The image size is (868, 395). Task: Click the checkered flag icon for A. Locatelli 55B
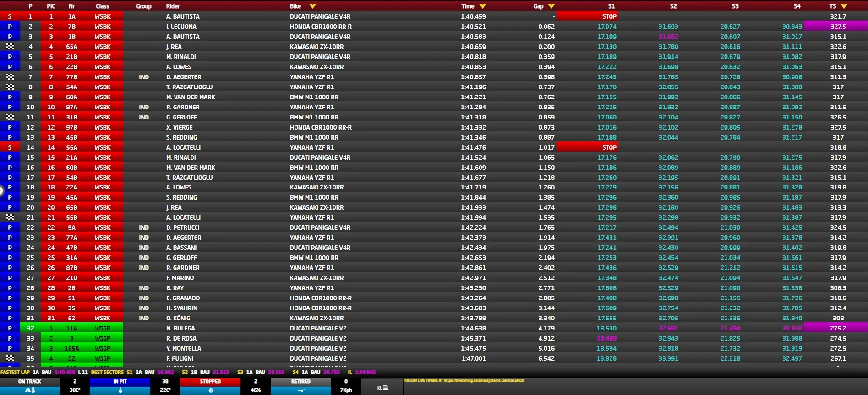[x=10, y=217]
